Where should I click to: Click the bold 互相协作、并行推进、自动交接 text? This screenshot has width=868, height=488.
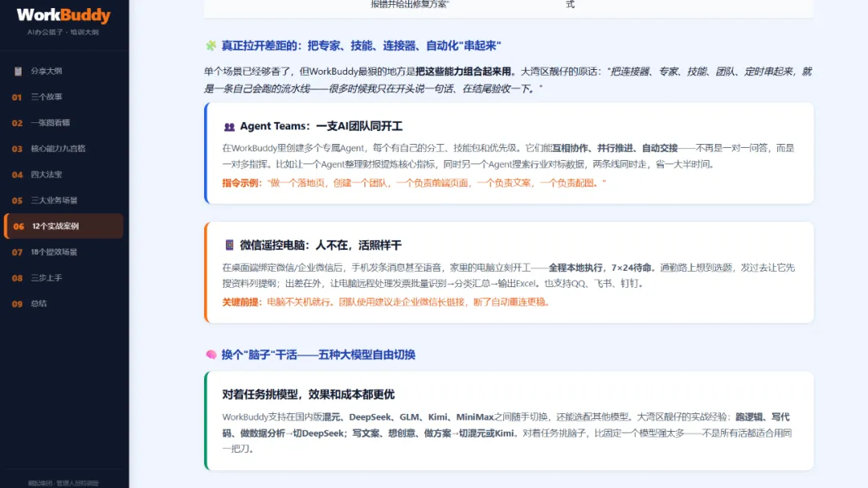[615, 148]
